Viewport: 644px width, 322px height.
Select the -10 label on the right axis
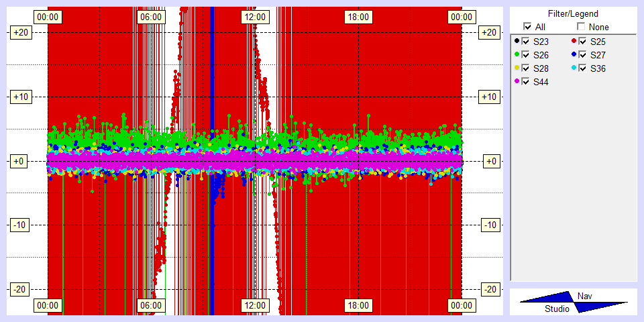click(x=490, y=225)
